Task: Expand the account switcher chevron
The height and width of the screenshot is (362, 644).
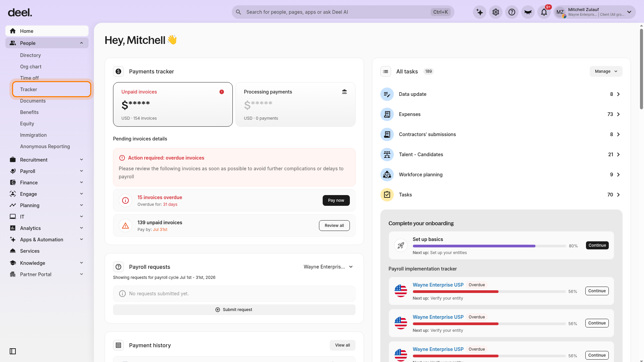Action: (629, 12)
